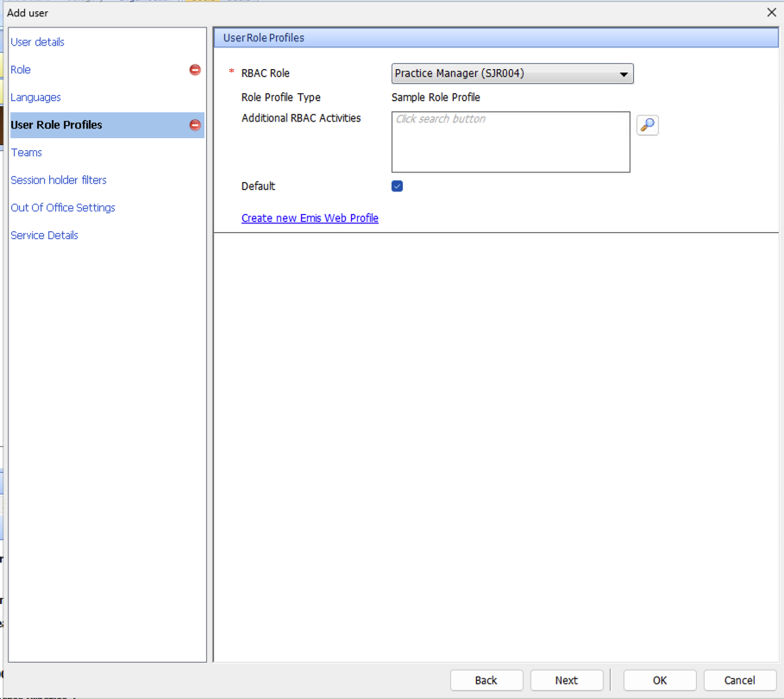Click red error icon beside User Role Profiles
This screenshot has height=699, width=784.
195,125
